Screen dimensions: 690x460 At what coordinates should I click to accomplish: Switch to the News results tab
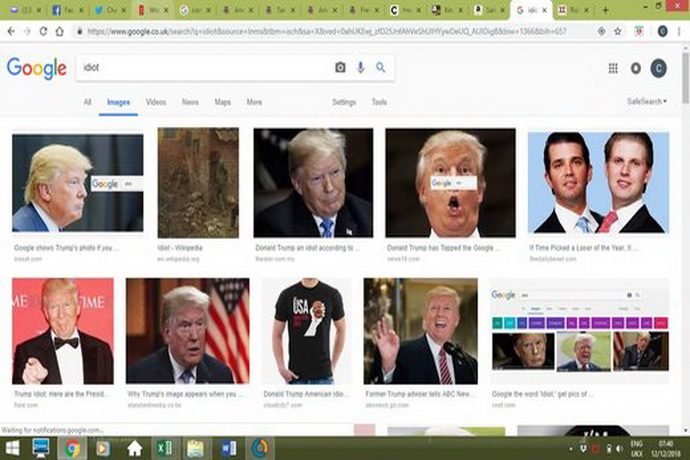click(190, 102)
